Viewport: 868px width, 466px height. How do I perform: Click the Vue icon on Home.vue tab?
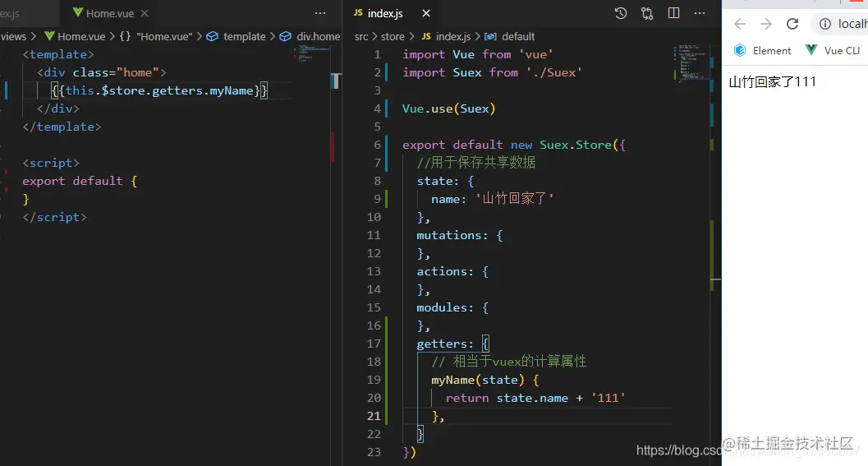[78, 13]
